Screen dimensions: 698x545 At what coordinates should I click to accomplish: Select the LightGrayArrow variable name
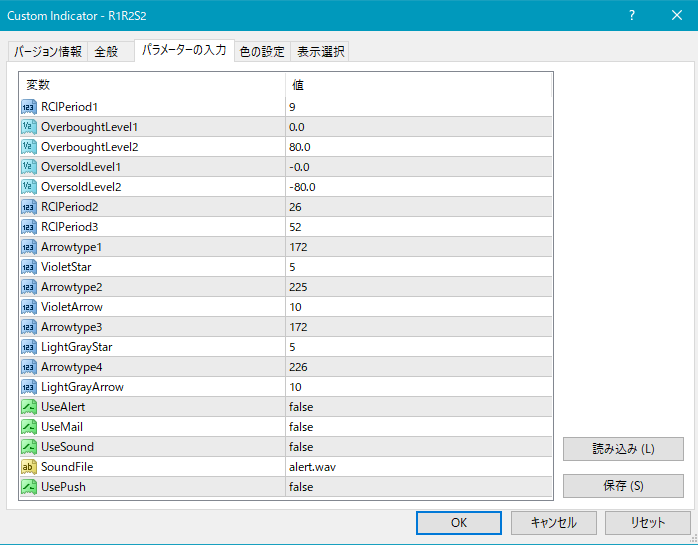pyautogui.click(x=82, y=387)
